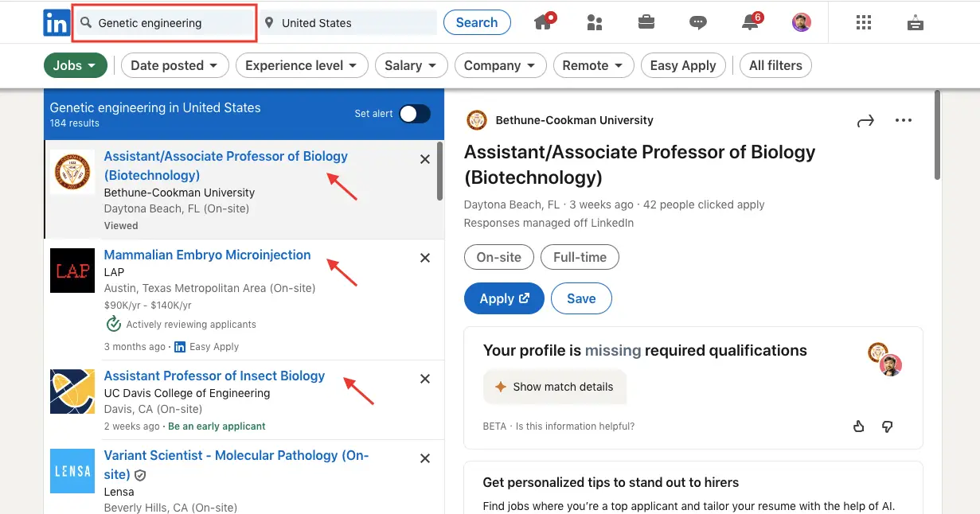Open the Jobs briefcase icon
Viewport: 980px width, 514px height.
646,22
